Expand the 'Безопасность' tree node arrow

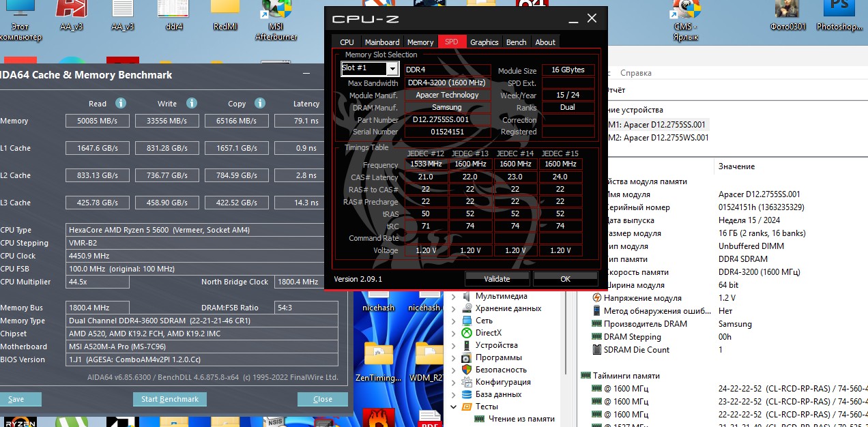click(x=453, y=370)
